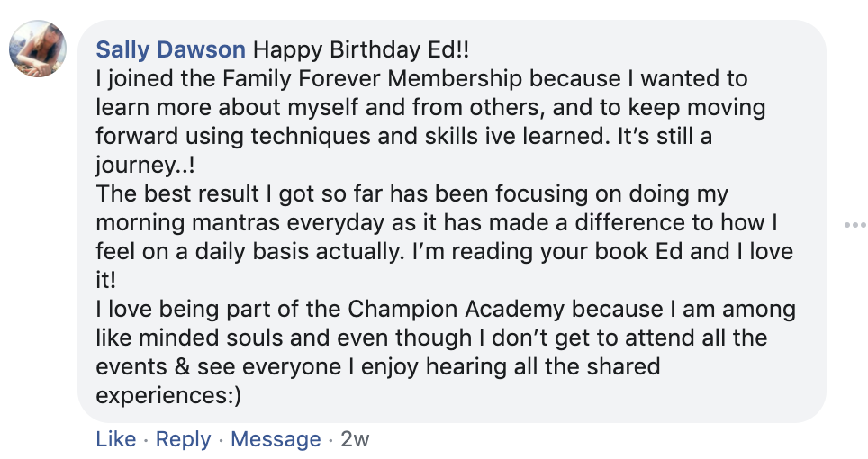
Task: Click "Champion Academy" in the comment text
Action: (449, 310)
